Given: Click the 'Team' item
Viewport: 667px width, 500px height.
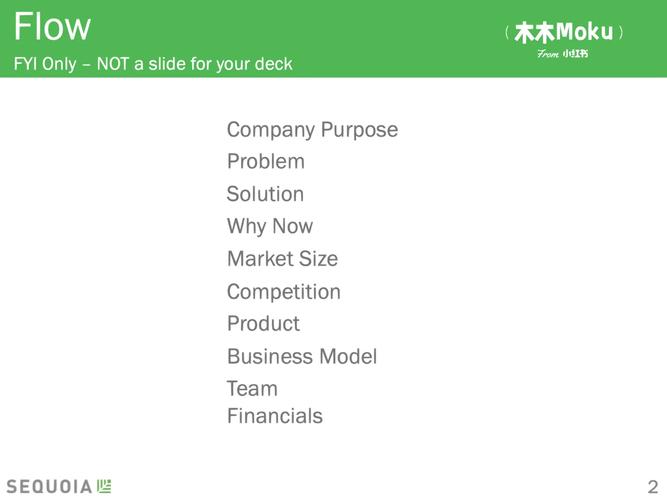Looking at the screenshot, I should pyautogui.click(x=252, y=389).
